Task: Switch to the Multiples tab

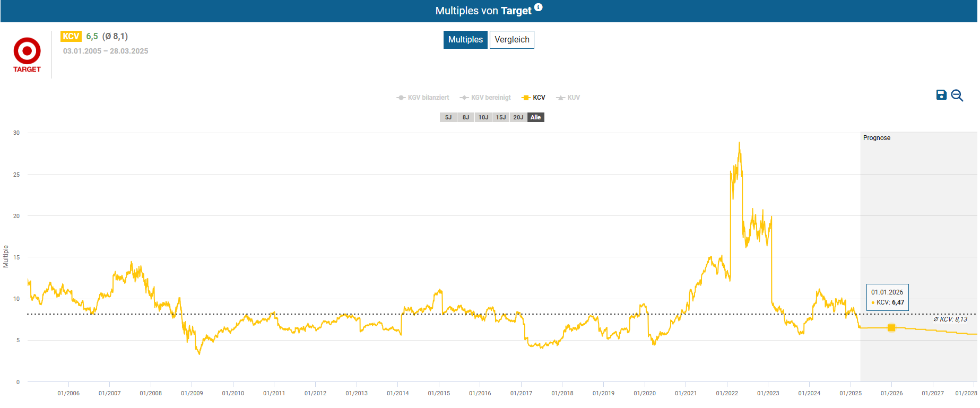Action: coord(465,40)
